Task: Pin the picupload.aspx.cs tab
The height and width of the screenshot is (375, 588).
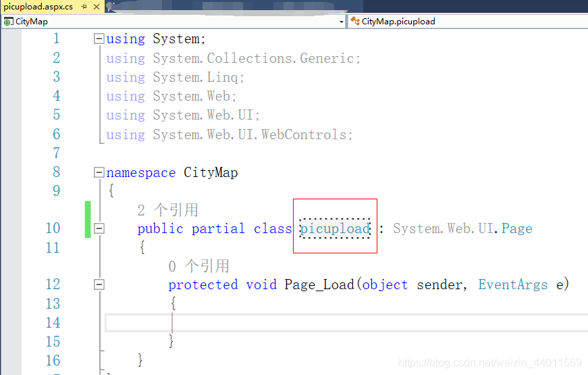Action: click(x=84, y=7)
